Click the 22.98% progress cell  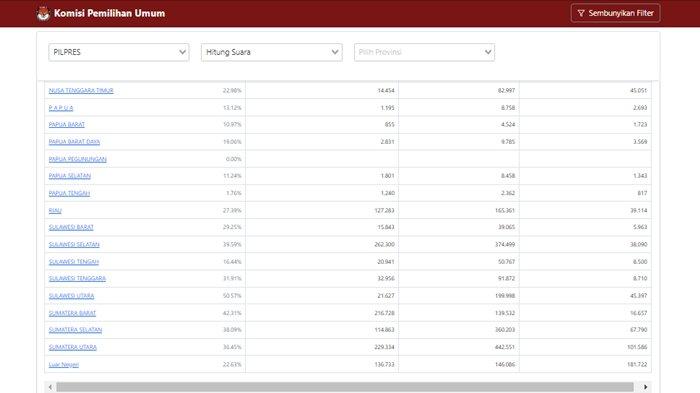pyautogui.click(x=232, y=91)
